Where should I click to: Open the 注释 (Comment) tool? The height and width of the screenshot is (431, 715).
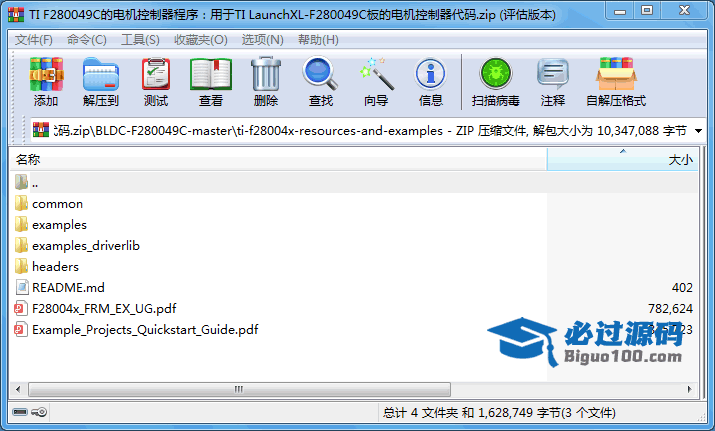(553, 82)
